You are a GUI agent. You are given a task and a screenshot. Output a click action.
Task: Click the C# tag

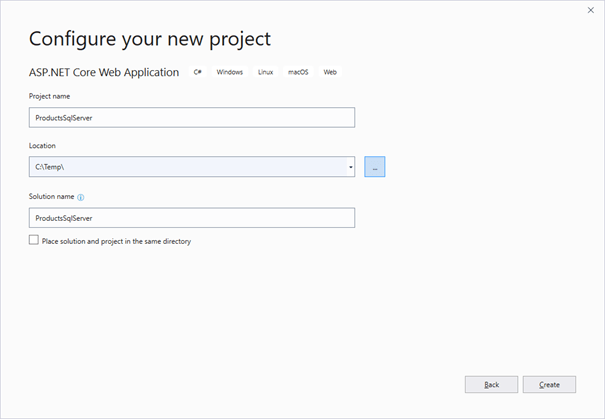click(x=198, y=72)
